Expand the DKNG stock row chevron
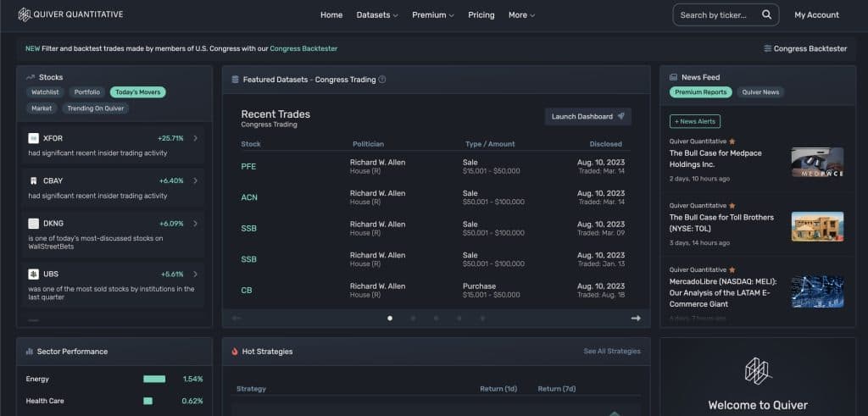 coord(196,224)
